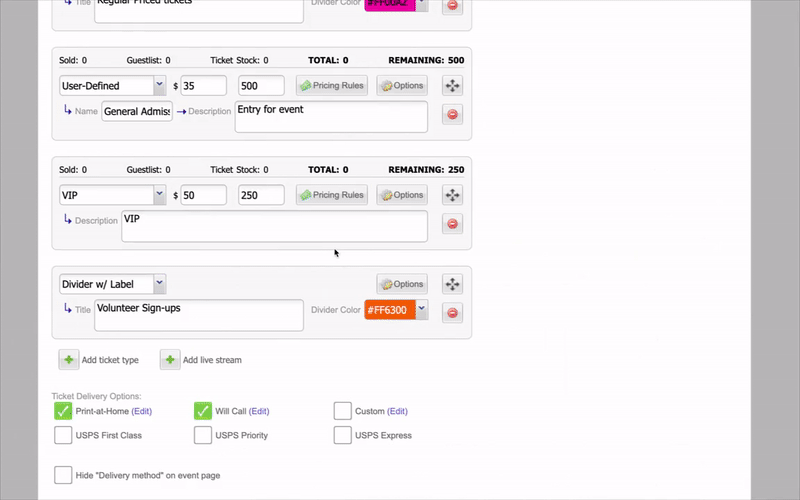Open the pink divider color dropdown arrow
The height and width of the screenshot is (500, 800).
(x=421, y=4)
